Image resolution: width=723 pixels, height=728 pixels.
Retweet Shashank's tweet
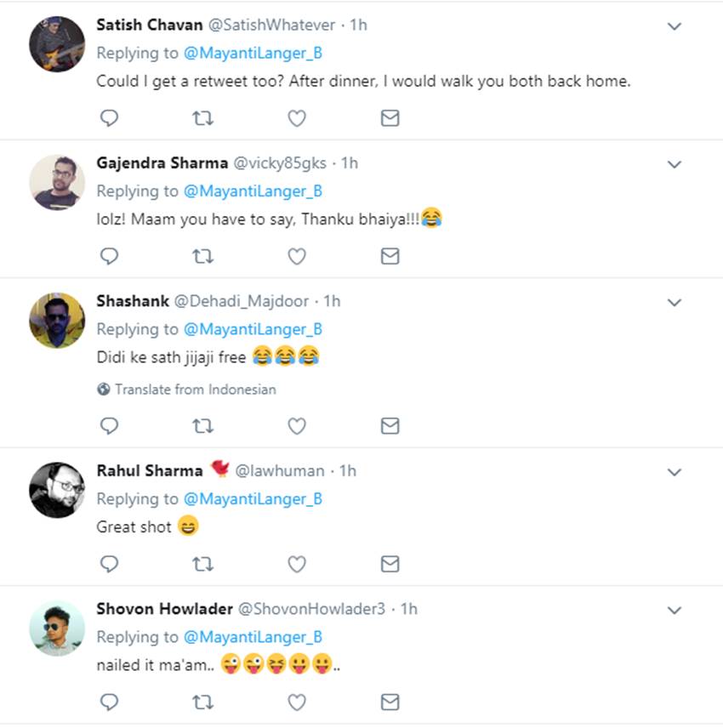click(202, 425)
